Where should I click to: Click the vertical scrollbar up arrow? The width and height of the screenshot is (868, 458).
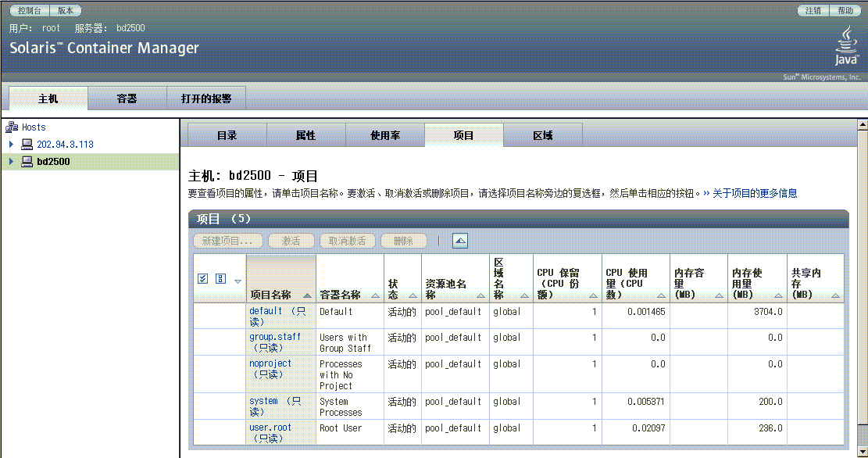863,124
